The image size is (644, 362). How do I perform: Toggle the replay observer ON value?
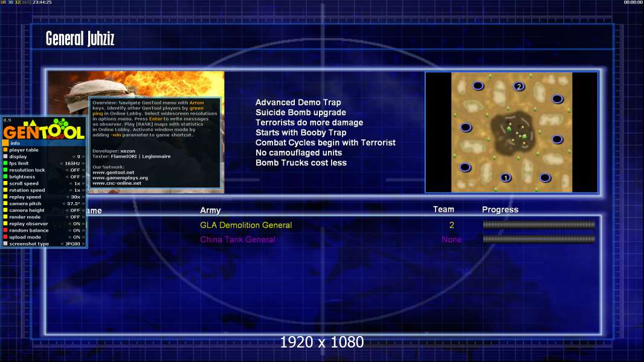coord(76,223)
